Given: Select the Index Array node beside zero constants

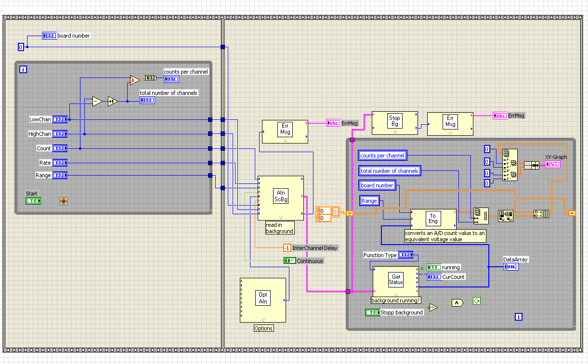Looking at the screenshot, I should pos(510,165).
